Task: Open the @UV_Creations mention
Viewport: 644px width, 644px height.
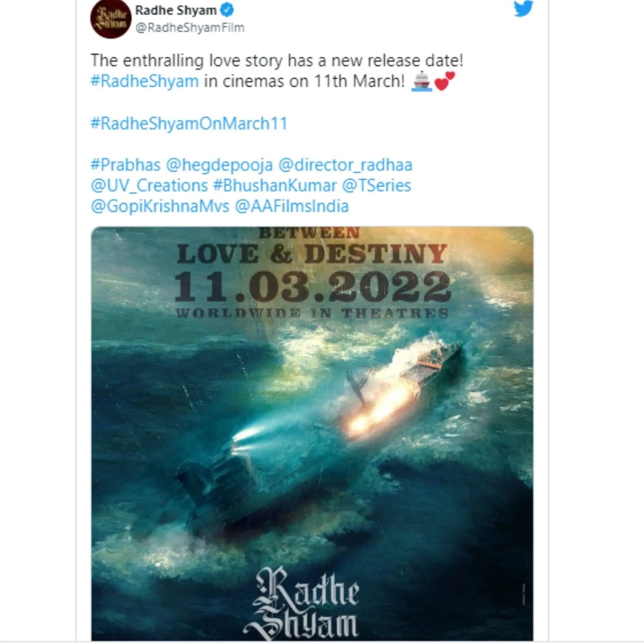Action: 149,186
